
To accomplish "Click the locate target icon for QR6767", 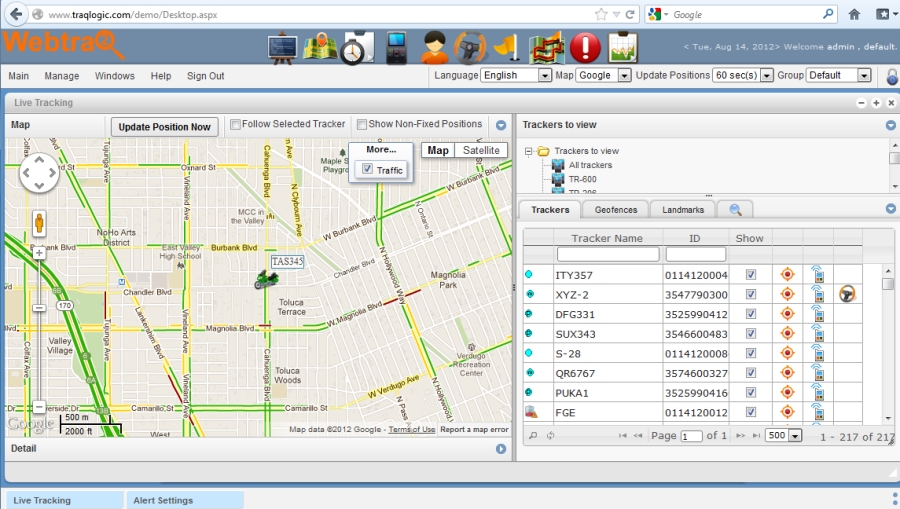I will tap(788, 373).
